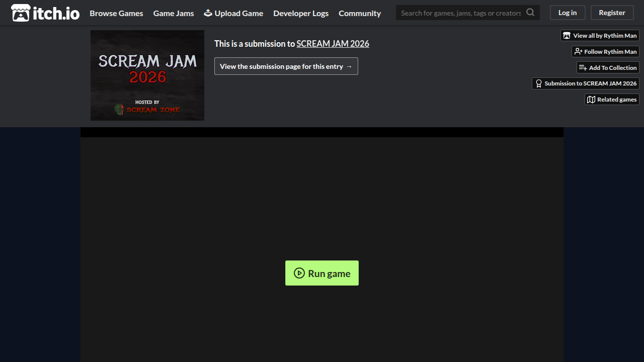The height and width of the screenshot is (362, 644).
Task: Click the playlist-add icon for Add To Collection
Action: coord(583,68)
